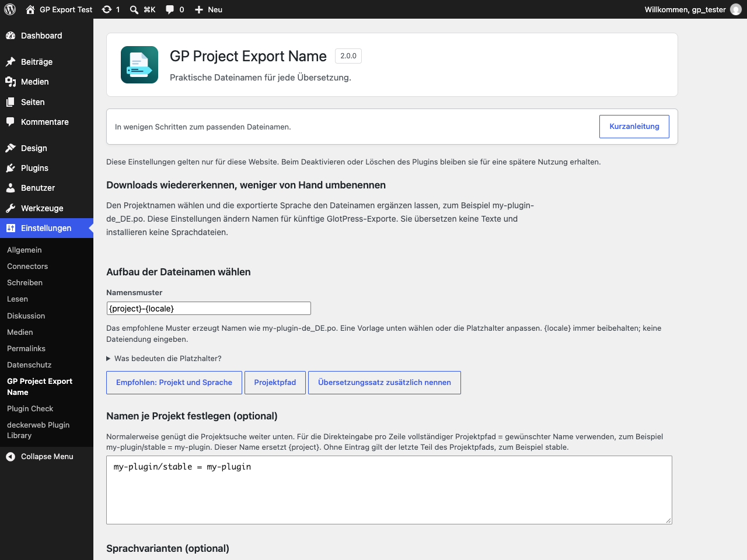747x560 pixels.
Task: Click into the project names textarea
Action: 389,490
